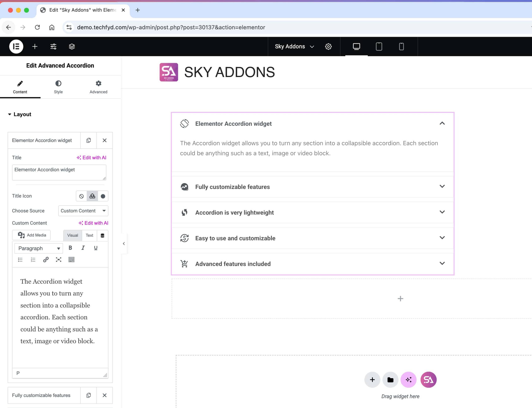
Task: Add new section with plus button
Action: coord(372,380)
